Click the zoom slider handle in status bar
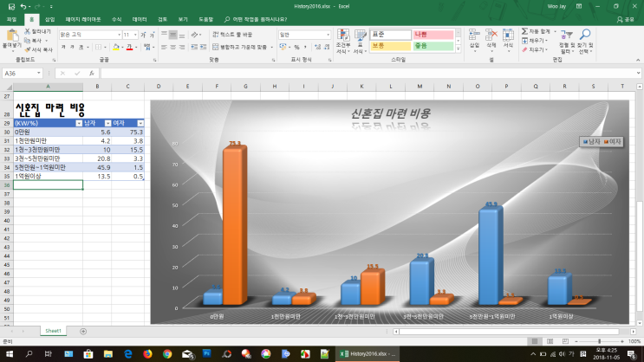The width and height of the screenshot is (644, 362). click(x=599, y=341)
